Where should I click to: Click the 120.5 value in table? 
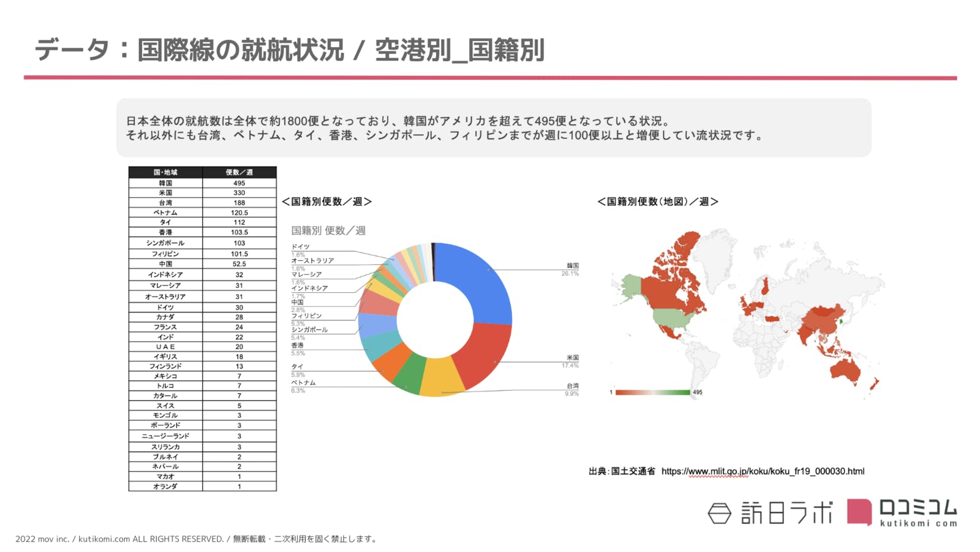tap(239, 213)
